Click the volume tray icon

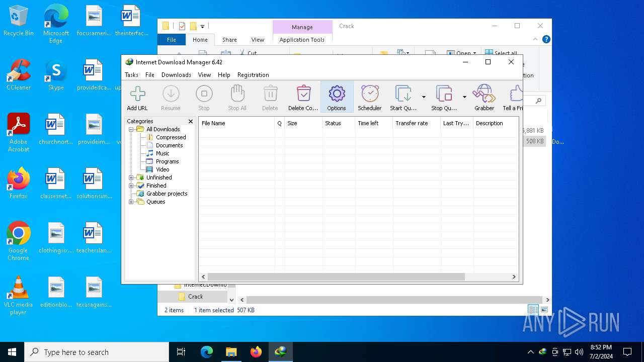coord(579,352)
